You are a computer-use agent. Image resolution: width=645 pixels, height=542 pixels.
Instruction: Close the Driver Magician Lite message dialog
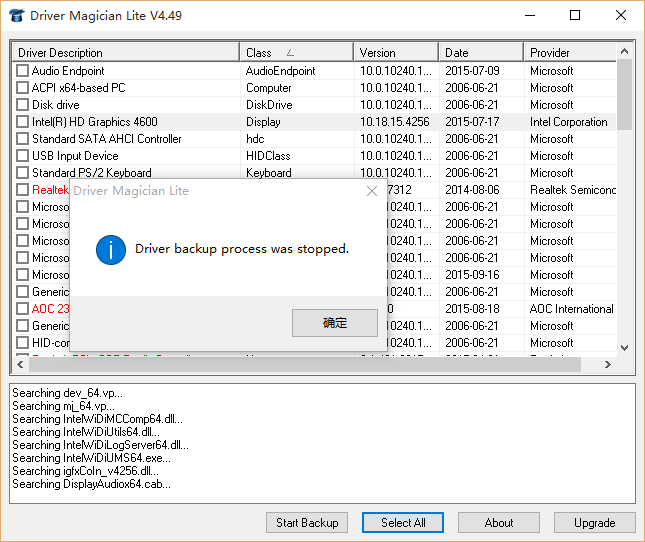372,191
